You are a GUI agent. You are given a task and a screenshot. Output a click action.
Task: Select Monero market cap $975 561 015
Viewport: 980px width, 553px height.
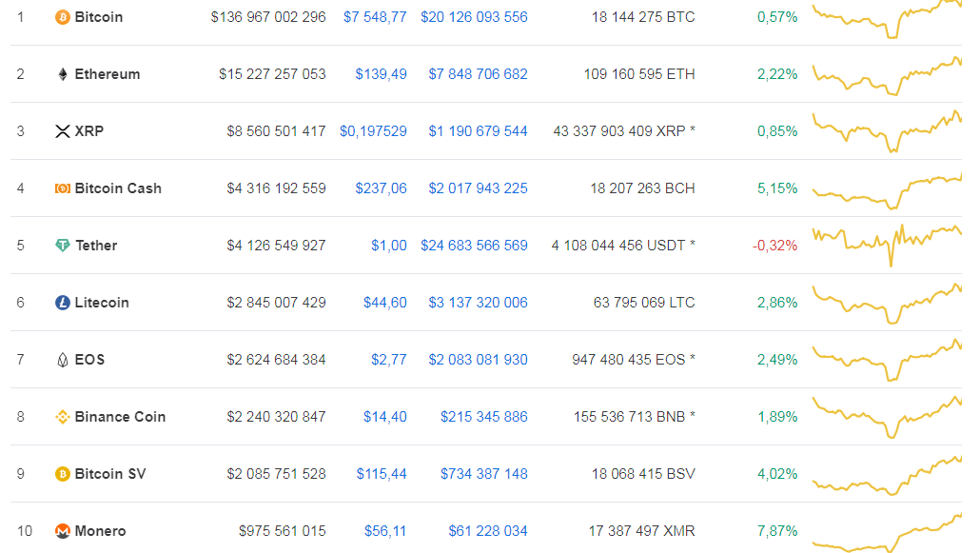[x=283, y=531]
